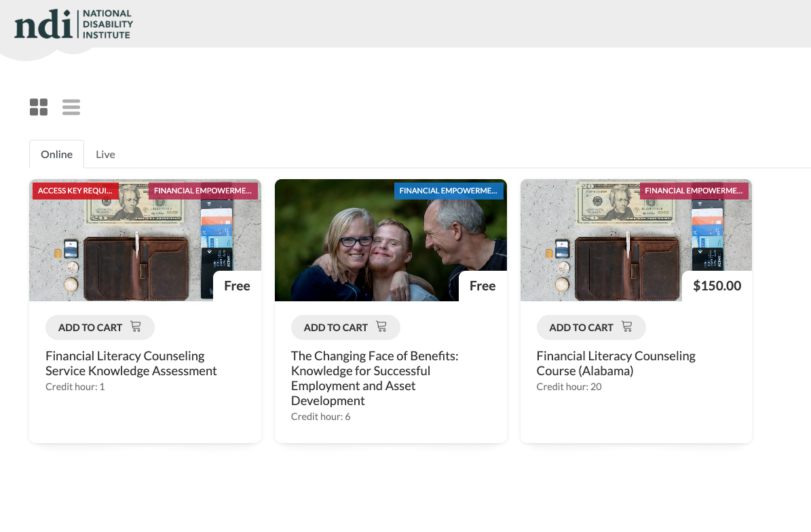The image size is (811, 532).
Task: Click the Access Key Required red badge
Action: [x=75, y=191]
